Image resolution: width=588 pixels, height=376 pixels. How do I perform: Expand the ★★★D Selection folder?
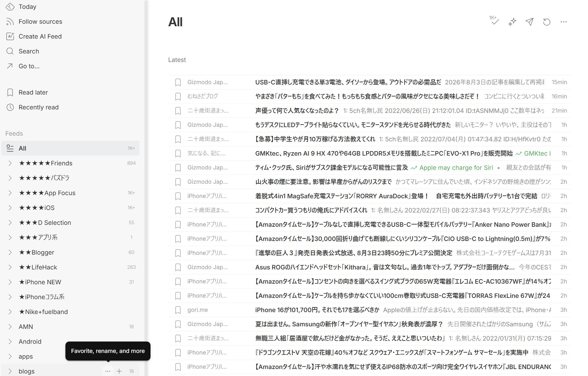pos(10,223)
